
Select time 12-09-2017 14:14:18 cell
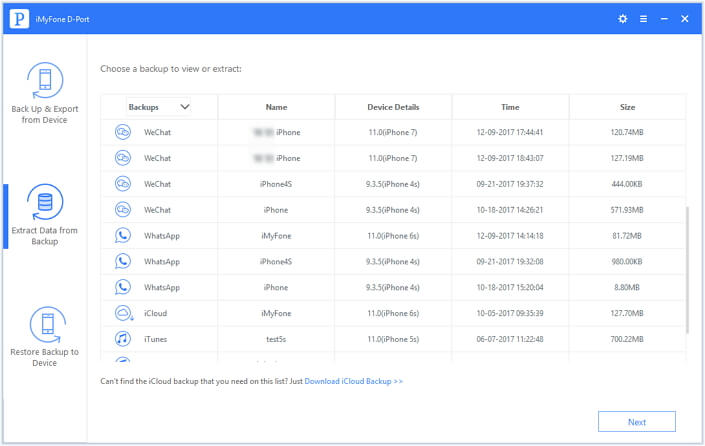coord(510,236)
